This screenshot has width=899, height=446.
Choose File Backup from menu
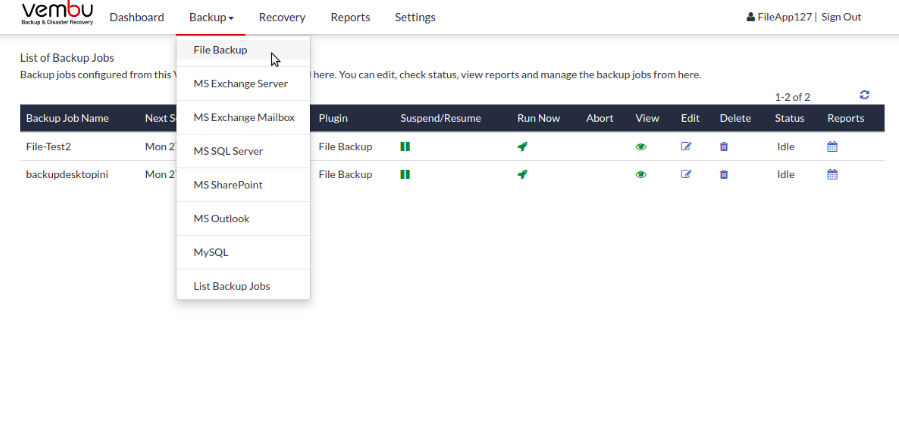coord(243,50)
